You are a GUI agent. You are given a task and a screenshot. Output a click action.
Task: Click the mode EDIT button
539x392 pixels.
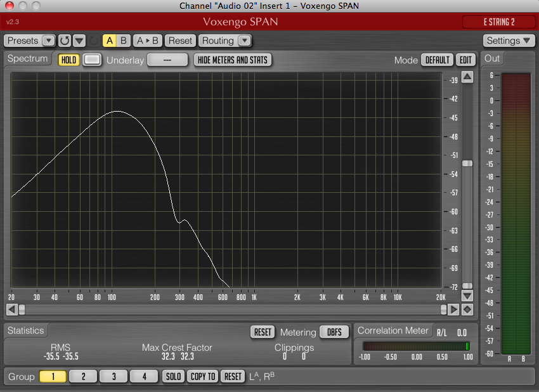(x=466, y=60)
